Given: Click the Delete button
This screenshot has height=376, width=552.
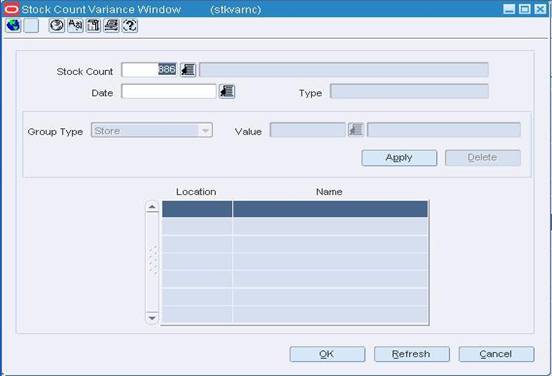Looking at the screenshot, I should (x=483, y=158).
